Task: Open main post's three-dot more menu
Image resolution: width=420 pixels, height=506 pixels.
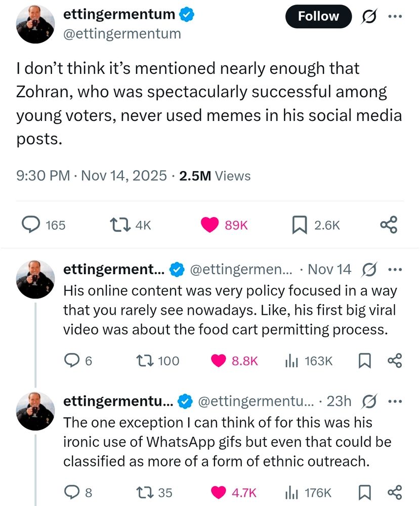Action: pyautogui.click(x=395, y=17)
